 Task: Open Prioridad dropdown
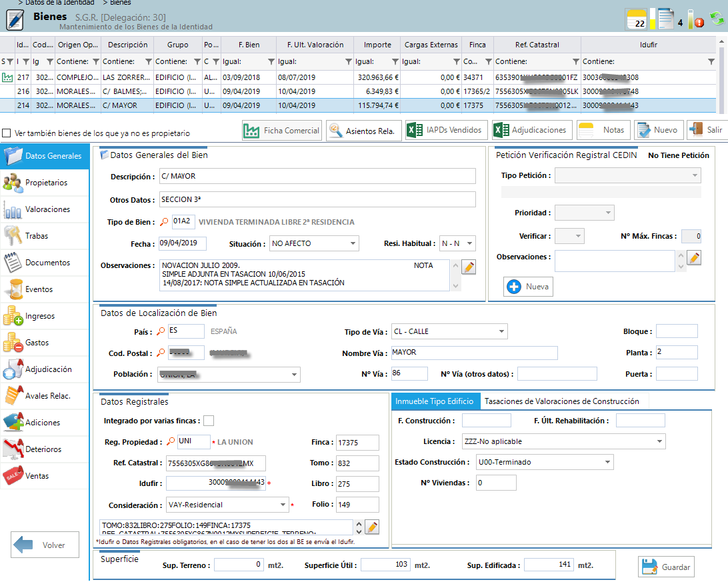[x=585, y=213]
